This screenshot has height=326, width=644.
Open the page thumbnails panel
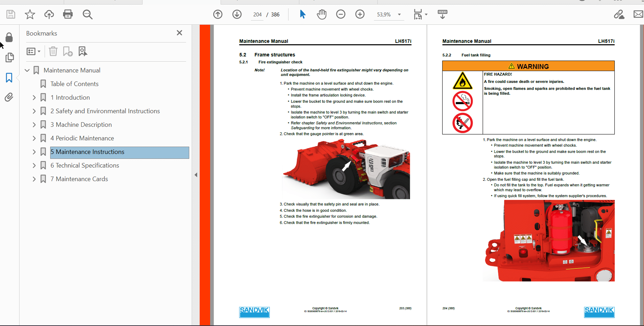coord(9,57)
